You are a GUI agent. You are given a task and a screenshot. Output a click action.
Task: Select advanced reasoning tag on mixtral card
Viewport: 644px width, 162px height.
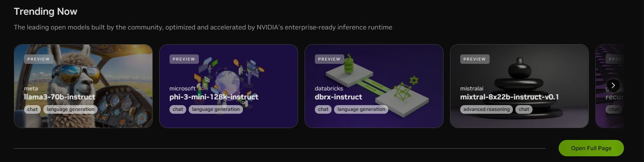[486, 109]
